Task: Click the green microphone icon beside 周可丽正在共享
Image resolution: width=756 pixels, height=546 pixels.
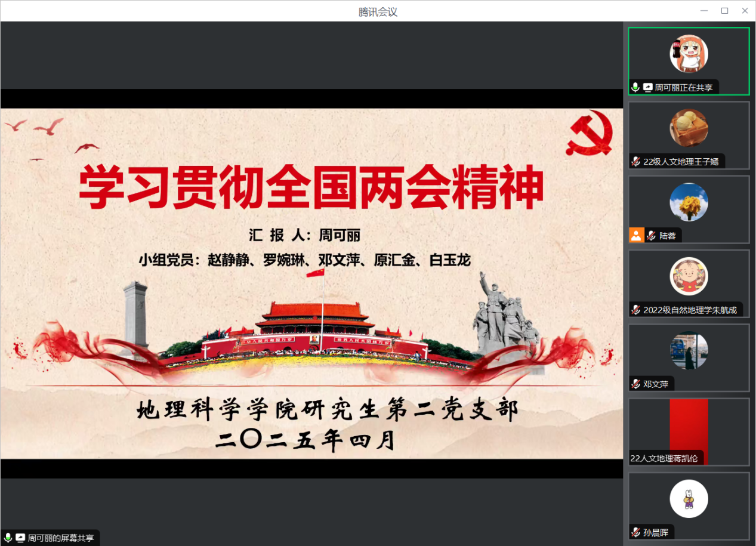Action: [x=635, y=87]
